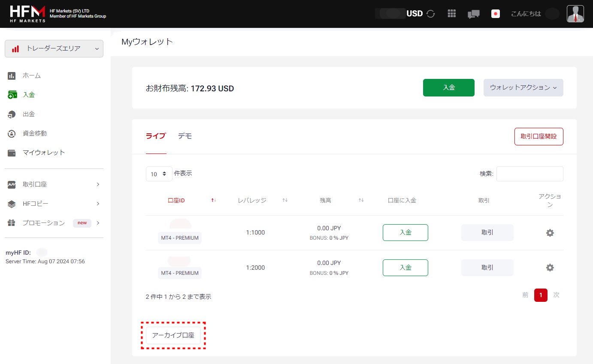Click 取引 for the 1:2000 account

pyautogui.click(x=487, y=268)
